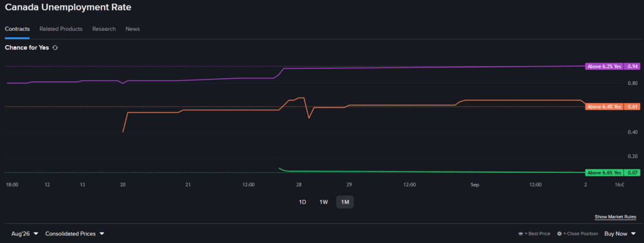This screenshot has height=243, width=644.
Task: Click the 0.80 y-axis value
Action: tap(632, 83)
